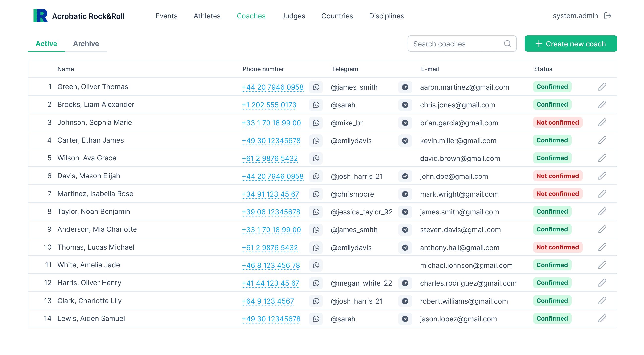Open Telegram icon beside @chrismoore
Screen dimensions: 644x355
(x=405, y=194)
